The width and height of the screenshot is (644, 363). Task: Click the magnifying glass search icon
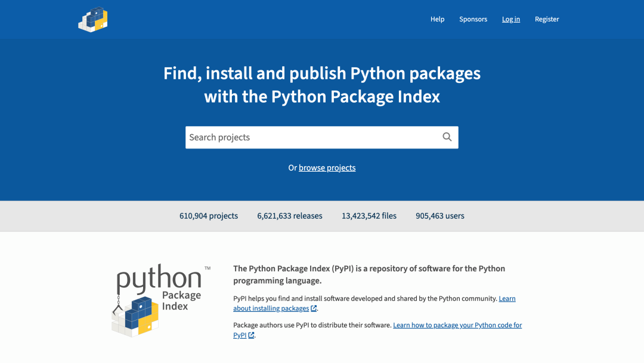click(447, 137)
